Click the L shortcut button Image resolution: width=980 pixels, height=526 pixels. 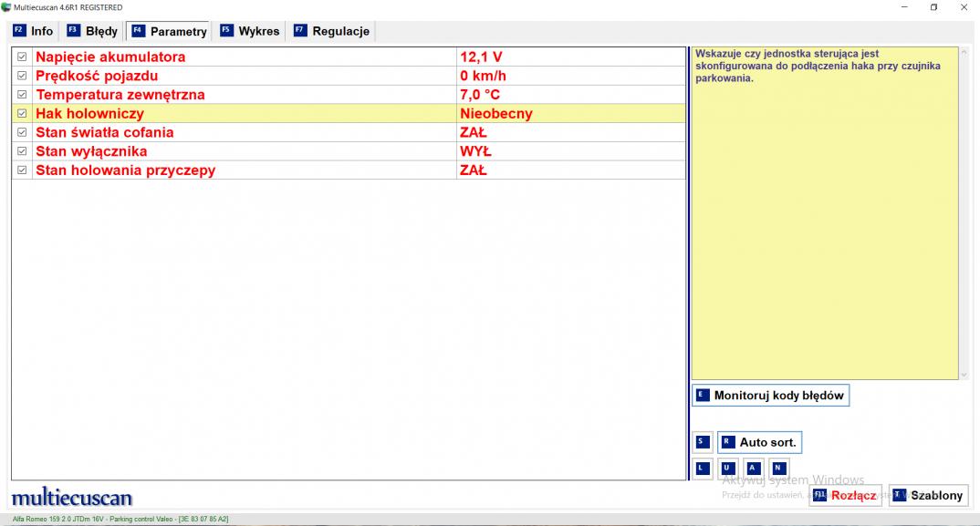coord(703,468)
